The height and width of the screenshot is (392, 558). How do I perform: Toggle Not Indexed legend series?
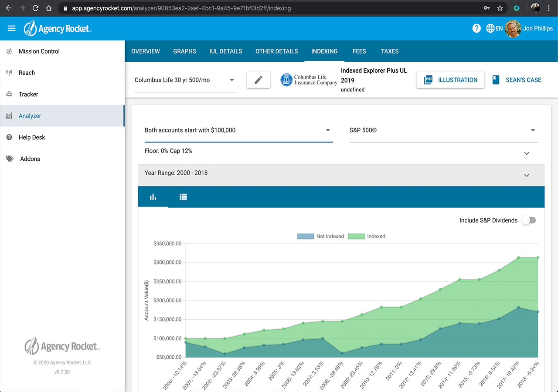coord(320,237)
